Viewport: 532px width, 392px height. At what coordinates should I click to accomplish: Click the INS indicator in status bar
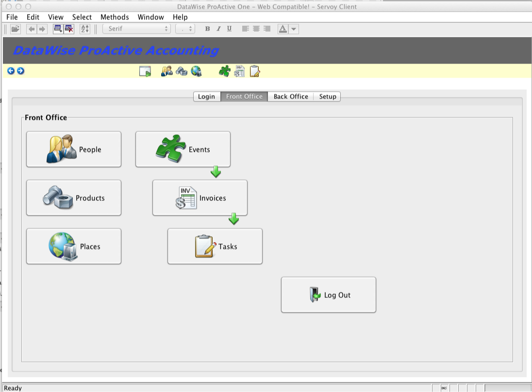click(444, 388)
